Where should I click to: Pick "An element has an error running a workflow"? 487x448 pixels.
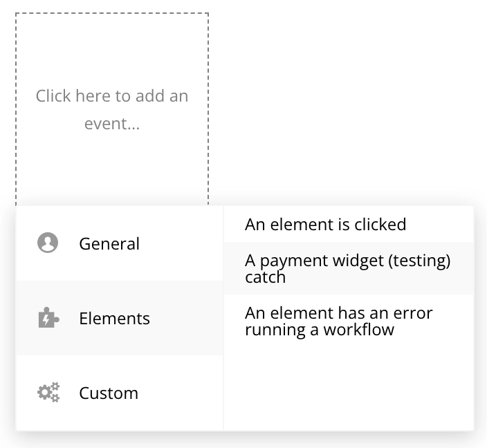pos(339,321)
